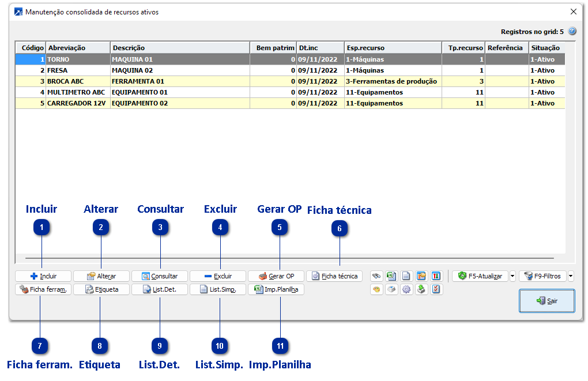Screen dimensions: 588x381
Task: Exit using the Sair button
Action: pyautogui.click(x=546, y=301)
